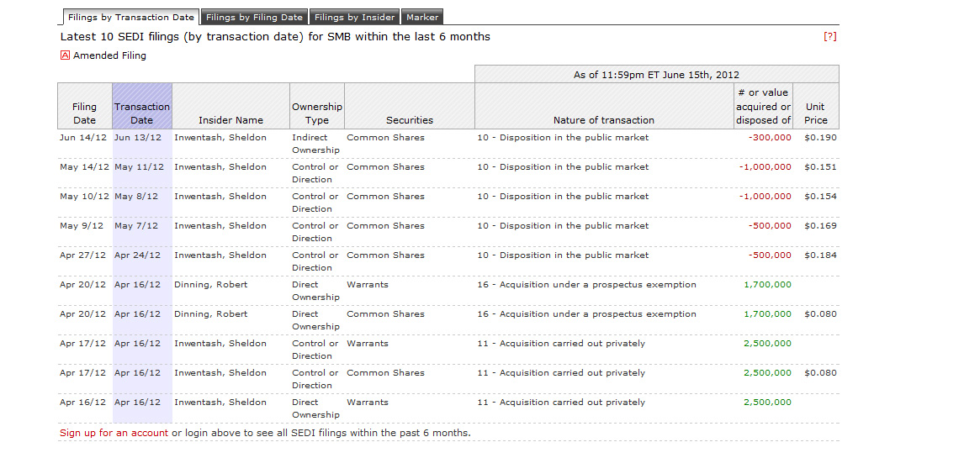
Task: Select the Marker tab
Action: coord(422,17)
